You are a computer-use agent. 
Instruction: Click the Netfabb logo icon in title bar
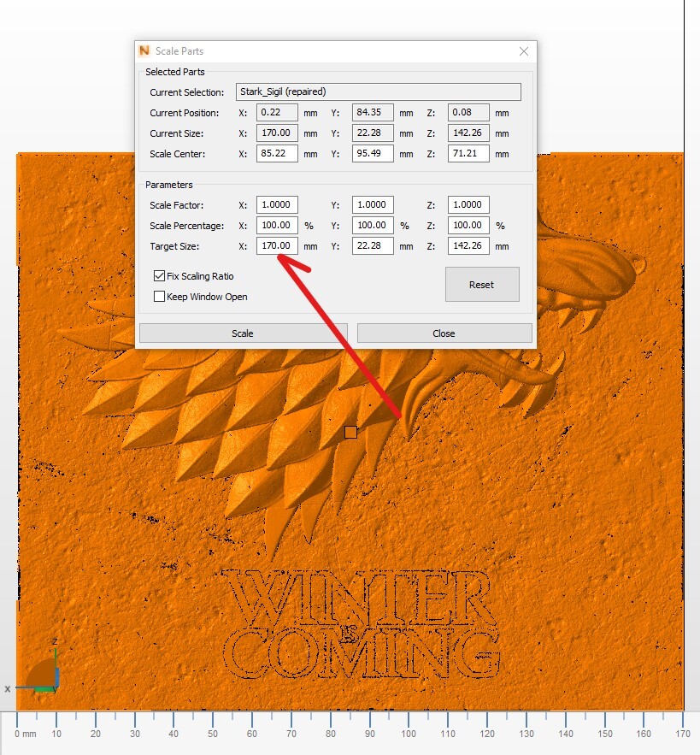[144, 50]
